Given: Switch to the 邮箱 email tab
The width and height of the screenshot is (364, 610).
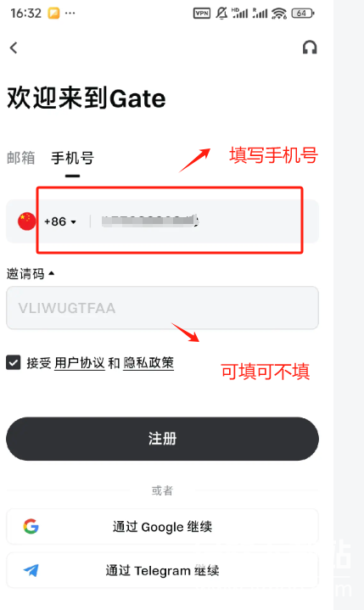Looking at the screenshot, I should 21,158.
